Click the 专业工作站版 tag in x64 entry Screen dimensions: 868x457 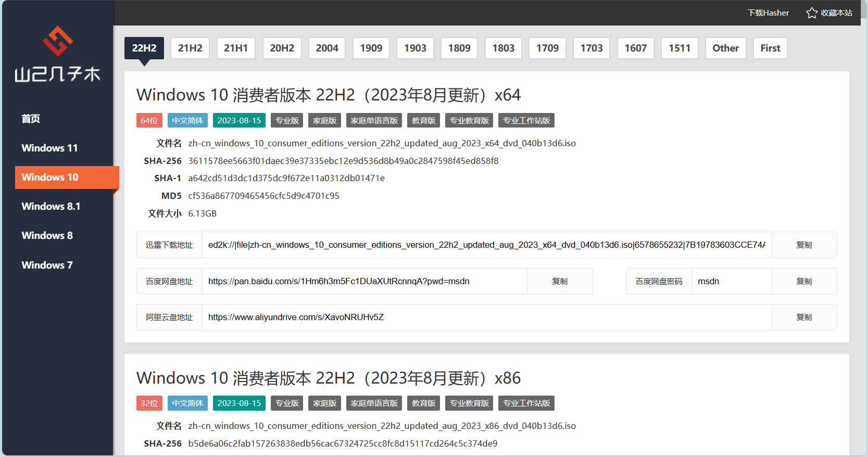tap(526, 120)
